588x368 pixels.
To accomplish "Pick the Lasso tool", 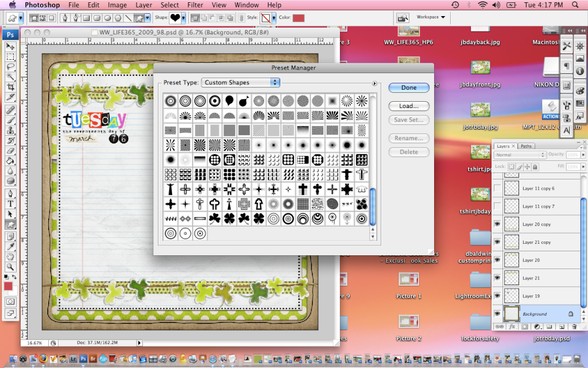I will tap(10, 67).
